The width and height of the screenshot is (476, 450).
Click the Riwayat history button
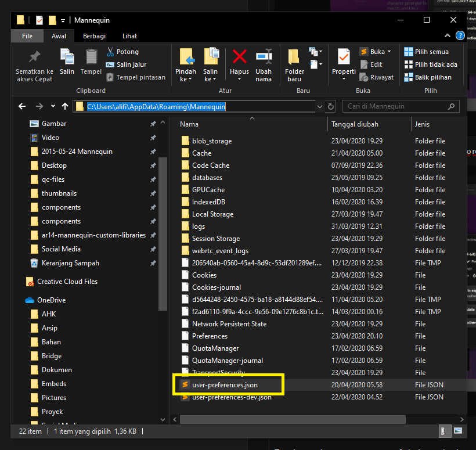coord(376,77)
